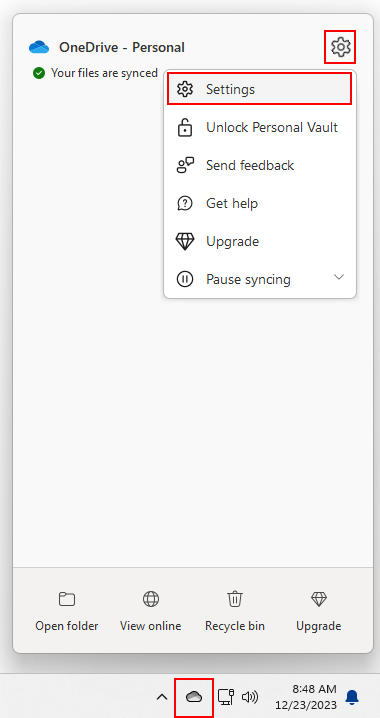Click the OneDrive cloud tray icon

pyautogui.click(x=194, y=697)
